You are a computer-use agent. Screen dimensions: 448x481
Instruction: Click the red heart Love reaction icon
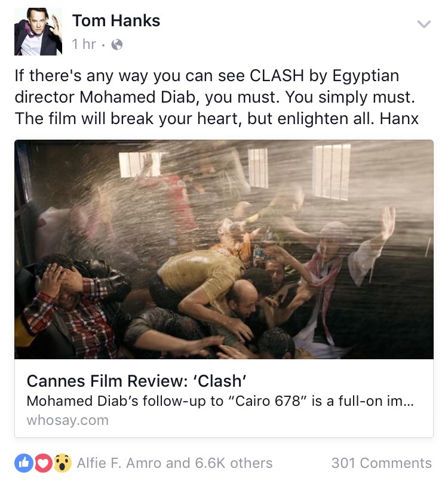point(43,463)
